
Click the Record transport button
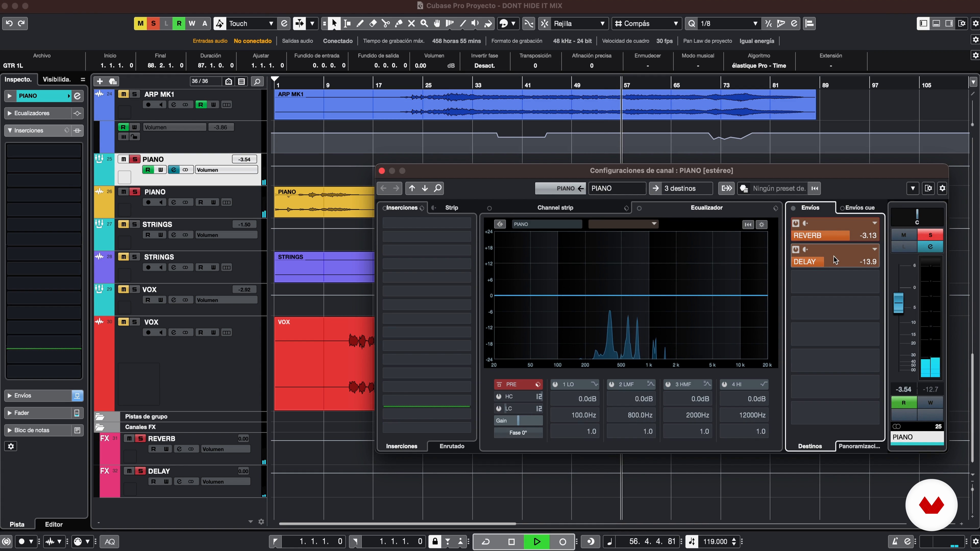[x=562, y=542]
